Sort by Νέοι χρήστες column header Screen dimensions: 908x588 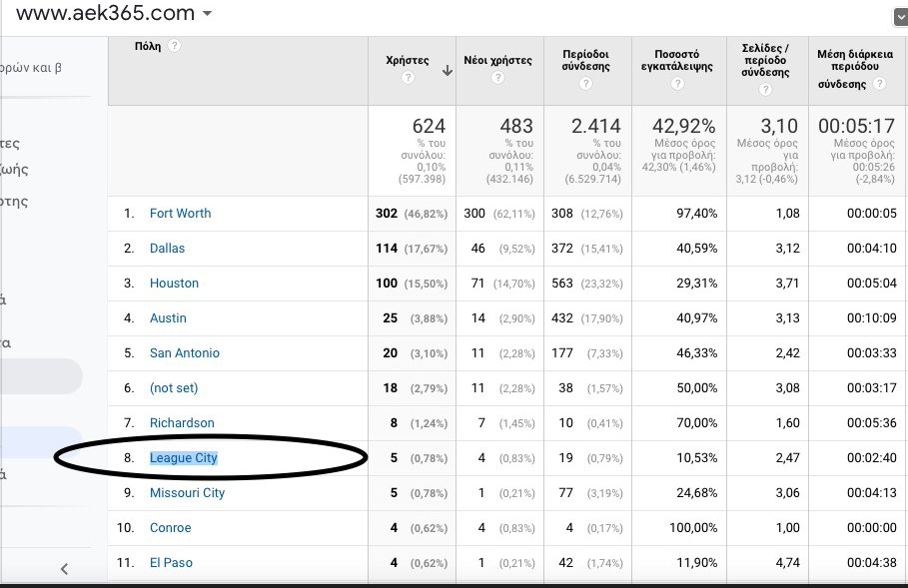[x=495, y=60]
